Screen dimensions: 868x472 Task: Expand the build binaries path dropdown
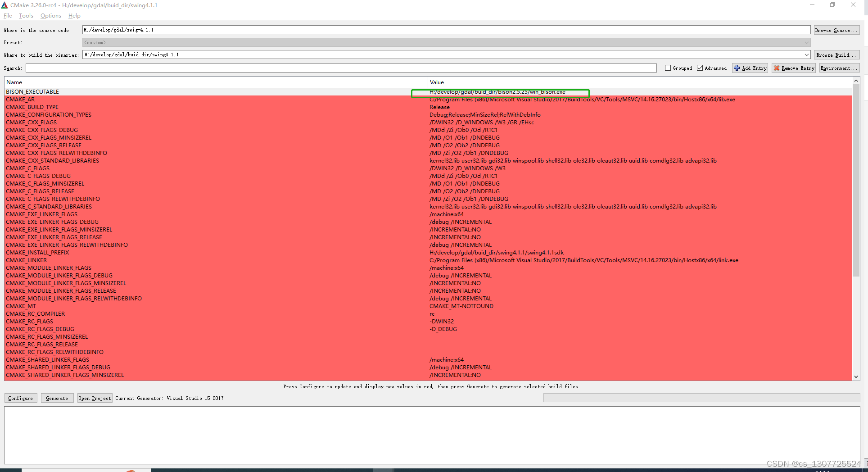pos(806,55)
